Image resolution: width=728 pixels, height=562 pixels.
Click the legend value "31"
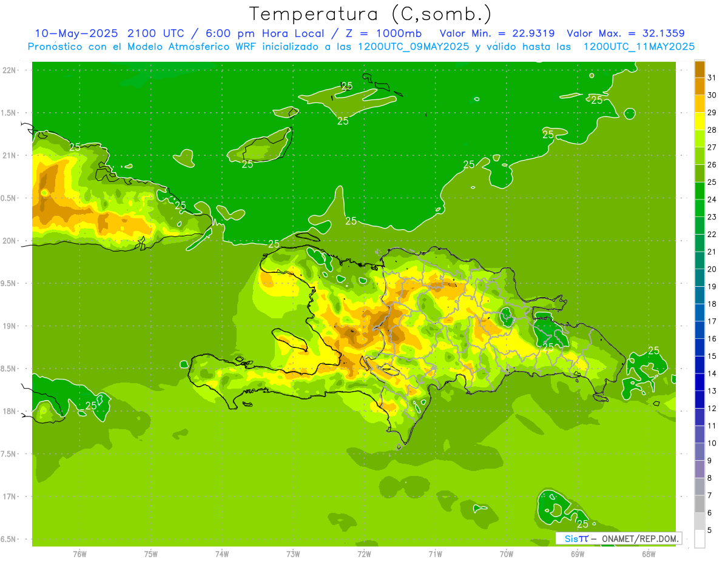[712, 78]
